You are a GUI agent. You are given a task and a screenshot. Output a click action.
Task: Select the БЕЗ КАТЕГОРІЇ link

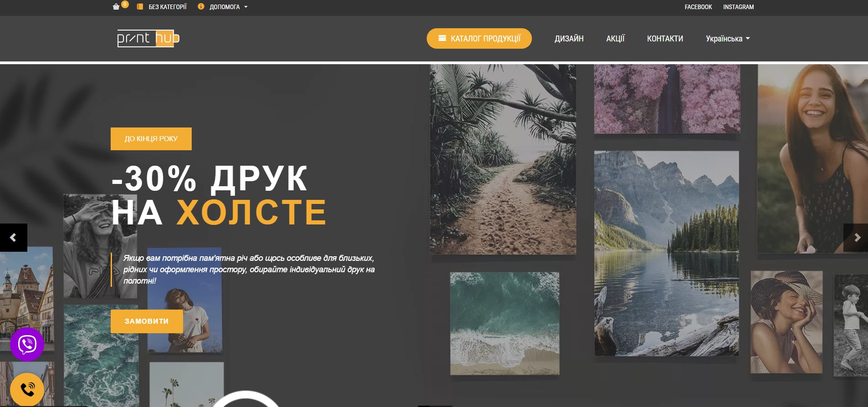[x=168, y=7]
